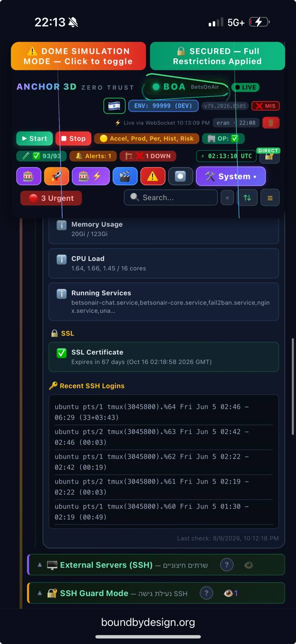Click the sort arrows icon button
This screenshot has width=296, height=644.
pos(247,198)
